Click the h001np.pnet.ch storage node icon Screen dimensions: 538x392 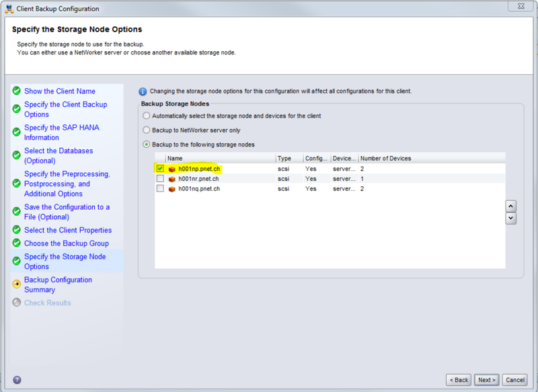click(x=172, y=169)
